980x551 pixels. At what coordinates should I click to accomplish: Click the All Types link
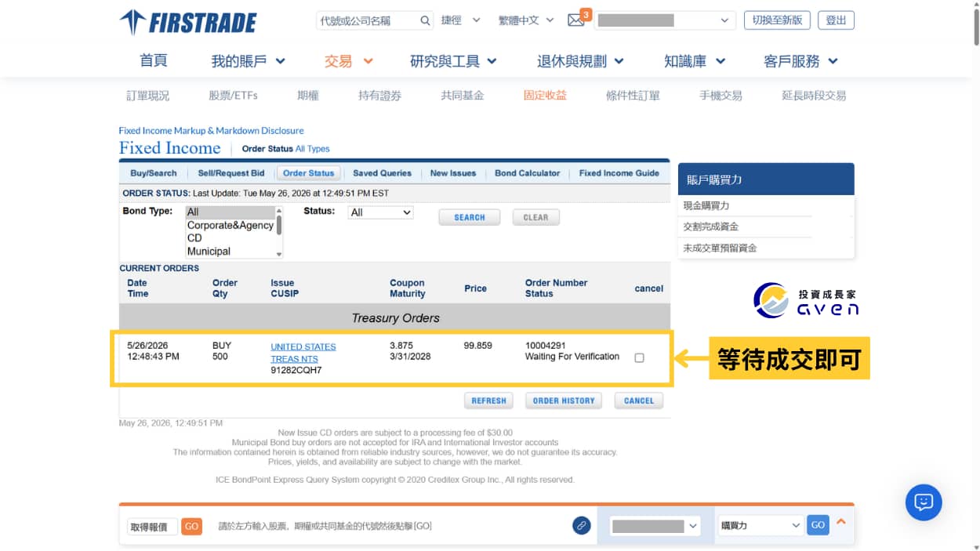[313, 149]
